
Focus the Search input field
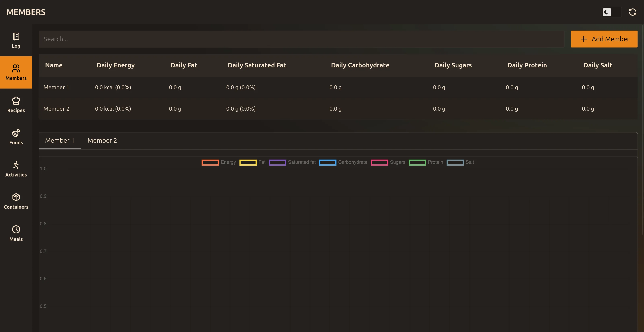click(x=301, y=39)
